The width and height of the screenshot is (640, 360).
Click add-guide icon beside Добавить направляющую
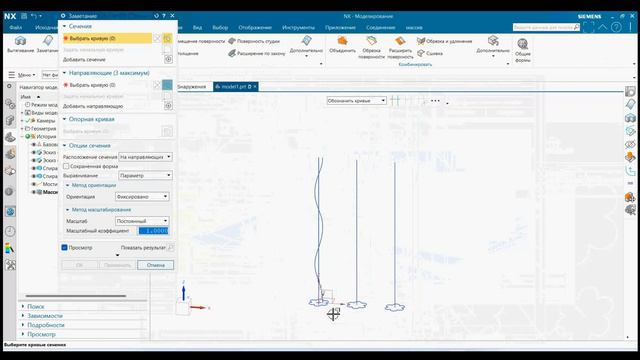pos(168,106)
